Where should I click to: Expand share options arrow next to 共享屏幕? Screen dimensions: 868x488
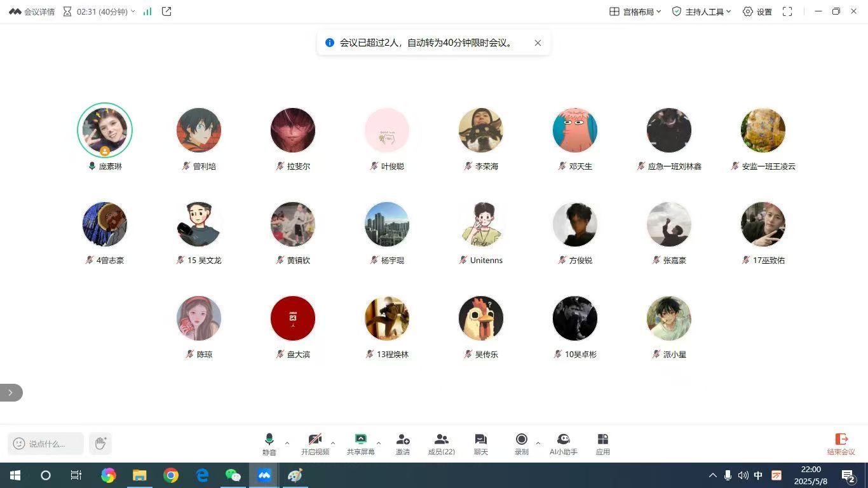tap(379, 443)
